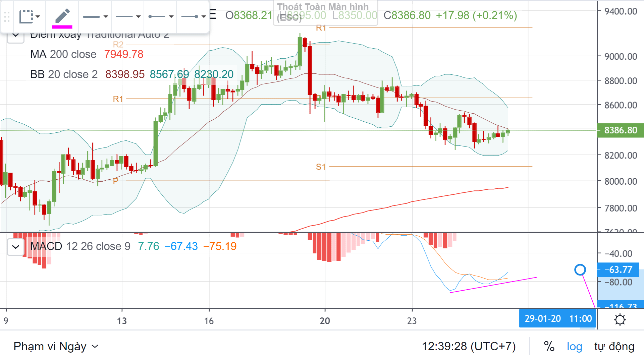Select the blue trend line endpoint circle

[580, 269]
